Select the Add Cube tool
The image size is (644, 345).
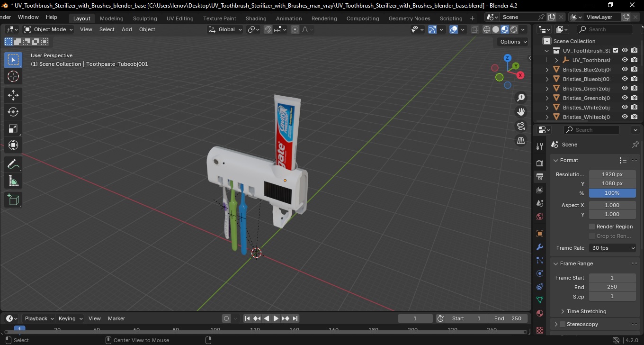(x=13, y=200)
